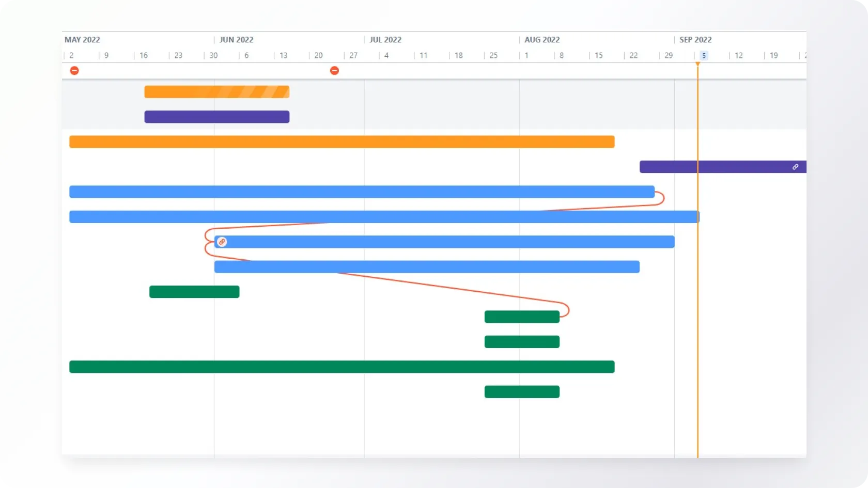The image size is (868, 488).
Task: Click the MAY 2022 month header
Action: pos(82,40)
